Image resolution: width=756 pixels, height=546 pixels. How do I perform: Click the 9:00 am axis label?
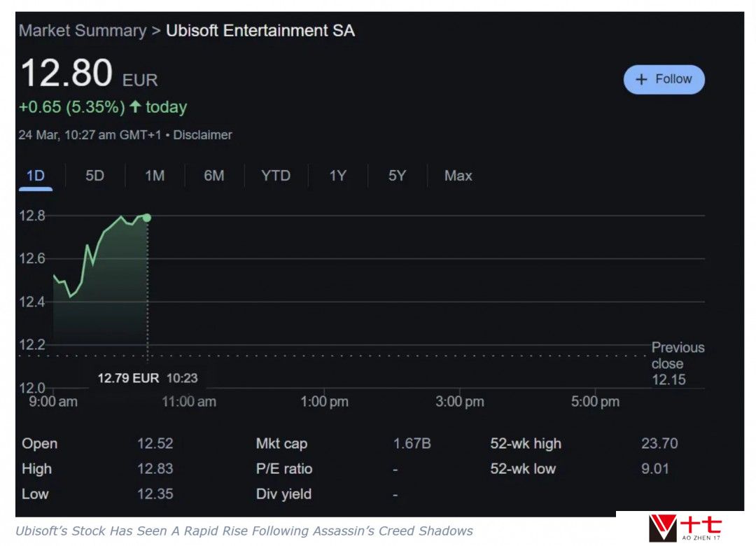(x=53, y=402)
